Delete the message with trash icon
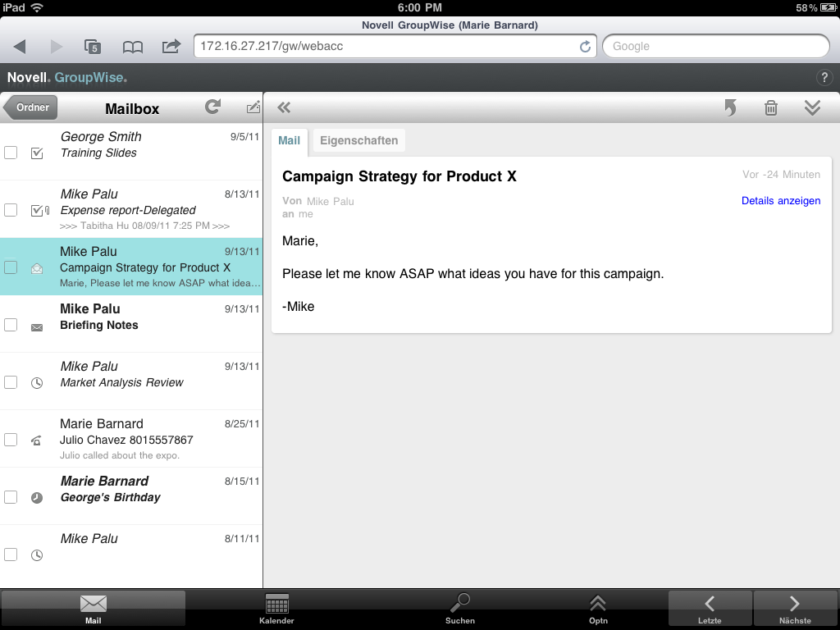 (770, 107)
